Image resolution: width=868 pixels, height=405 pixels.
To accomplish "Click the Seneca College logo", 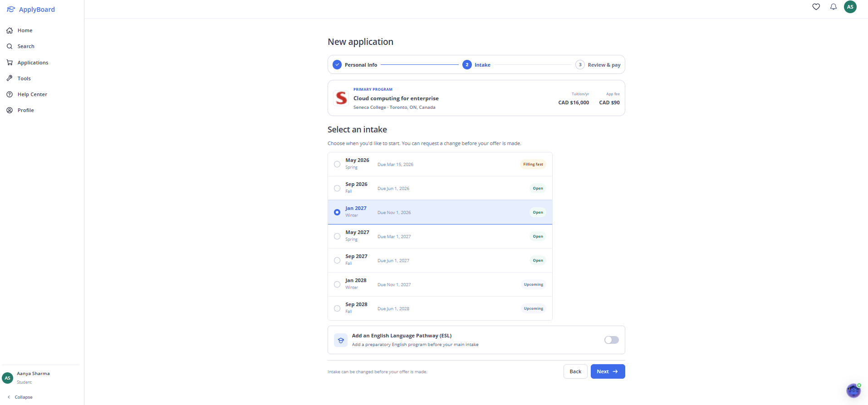I will point(341,98).
